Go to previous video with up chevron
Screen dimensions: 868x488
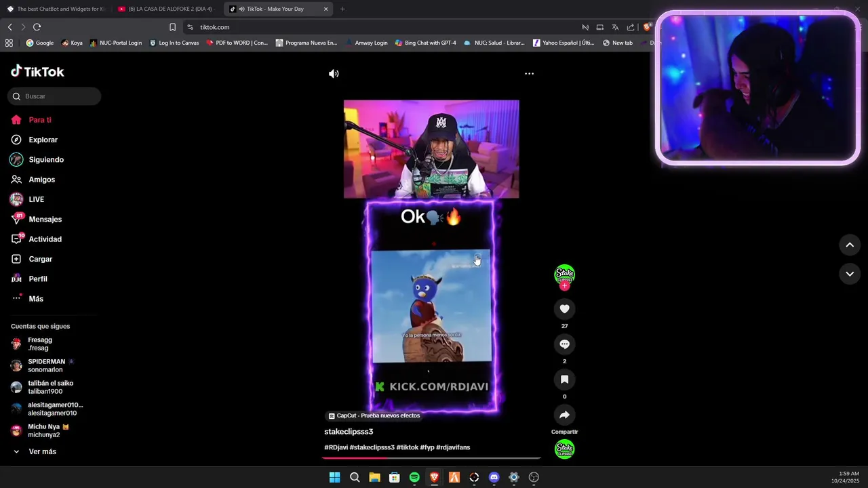pyautogui.click(x=850, y=245)
